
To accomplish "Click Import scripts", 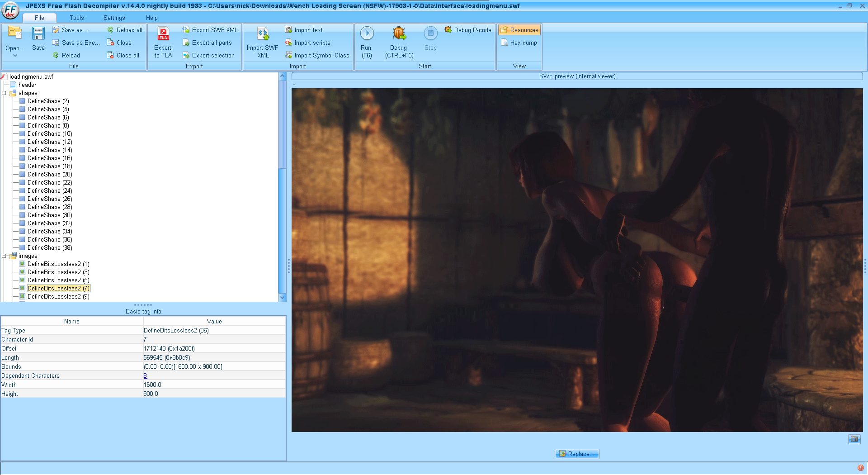I will click(x=307, y=43).
